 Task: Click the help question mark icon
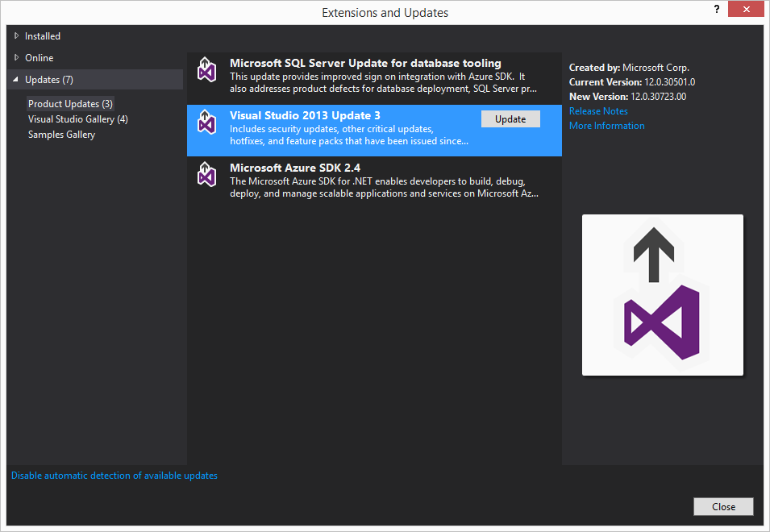[716, 9]
